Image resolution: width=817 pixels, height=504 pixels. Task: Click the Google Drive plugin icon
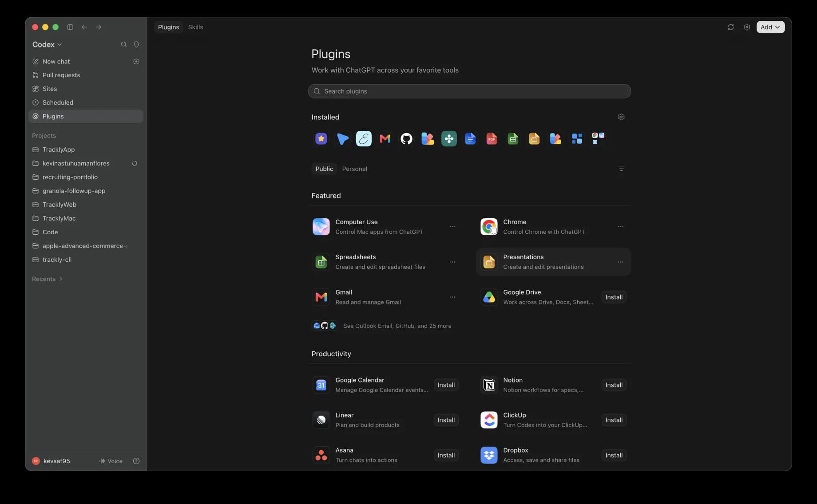click(x=489, y=297)
